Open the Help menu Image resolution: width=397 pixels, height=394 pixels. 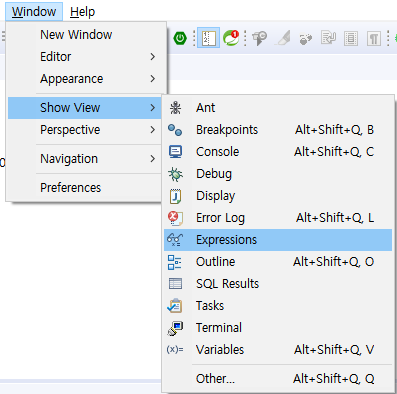click(x=82, y=12)
